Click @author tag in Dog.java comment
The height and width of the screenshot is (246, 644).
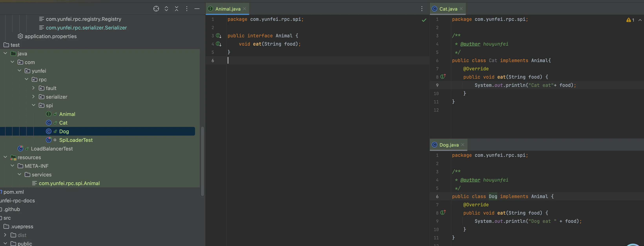[x=470, y=180]
